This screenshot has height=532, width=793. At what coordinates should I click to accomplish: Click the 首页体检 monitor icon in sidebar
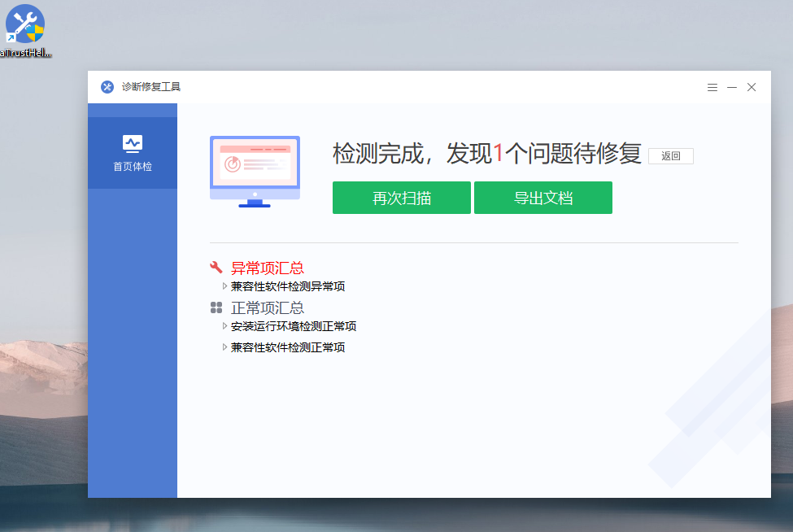pos(133,144)
